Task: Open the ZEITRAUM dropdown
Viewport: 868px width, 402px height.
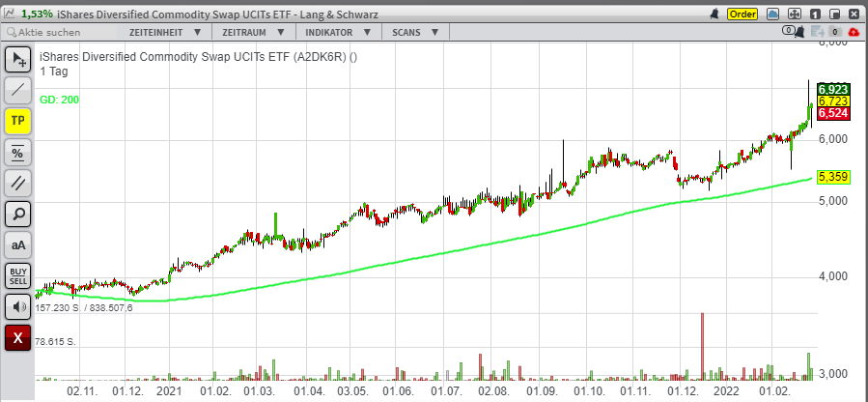Action: click(253, 32)
